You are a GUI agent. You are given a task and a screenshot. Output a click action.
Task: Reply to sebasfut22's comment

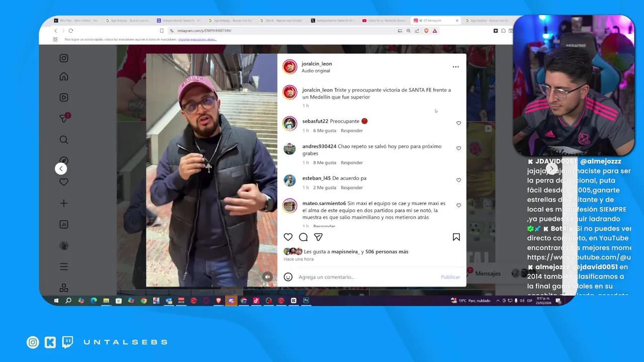352,131
